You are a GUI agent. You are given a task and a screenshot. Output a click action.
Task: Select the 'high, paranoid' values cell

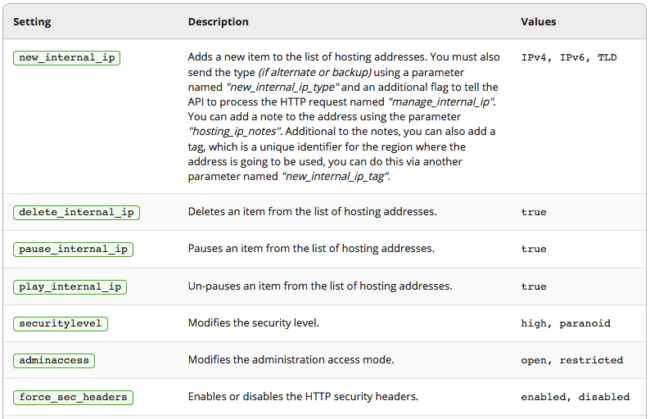coord(565,323)
